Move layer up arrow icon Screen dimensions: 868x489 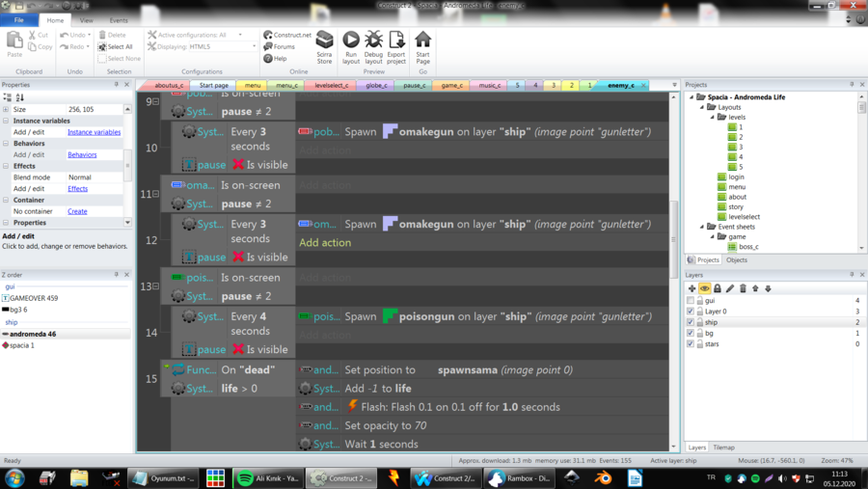point(755,288)
